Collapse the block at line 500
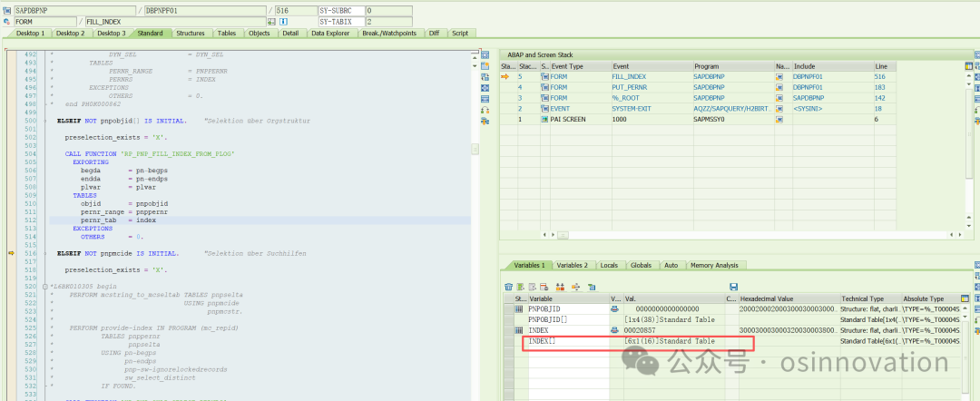Viewport: 980px width, 401px height. pos(44,121)
